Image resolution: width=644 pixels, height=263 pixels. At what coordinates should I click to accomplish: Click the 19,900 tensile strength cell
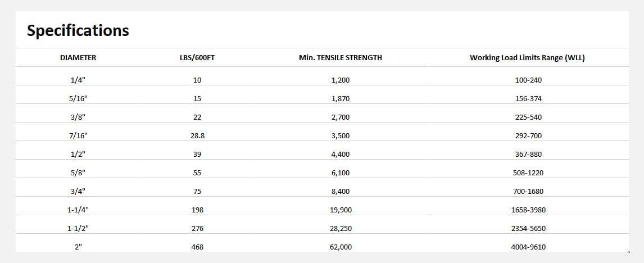pos(341,210)
